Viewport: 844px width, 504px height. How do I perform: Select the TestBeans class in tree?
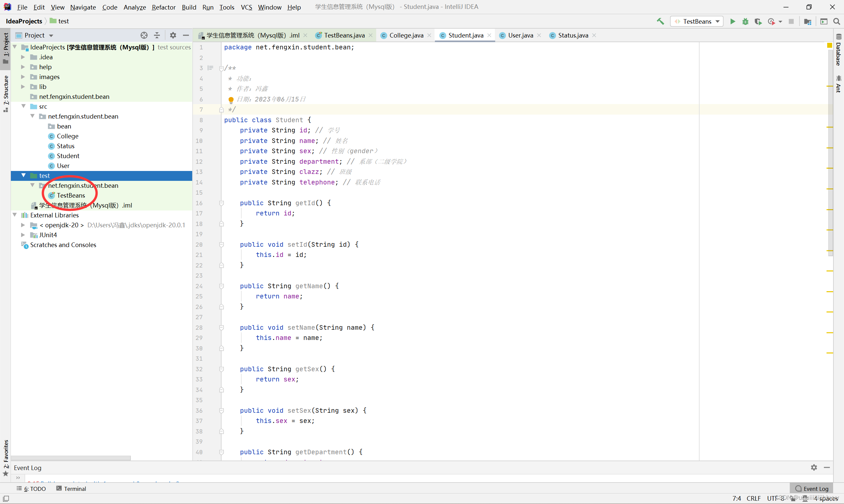tap(71, 195)
